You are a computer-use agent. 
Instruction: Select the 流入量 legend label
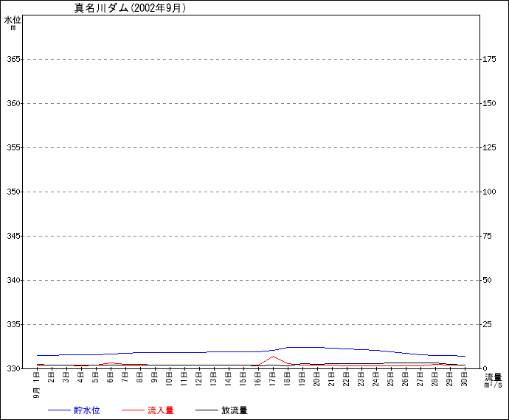(160, 410)
